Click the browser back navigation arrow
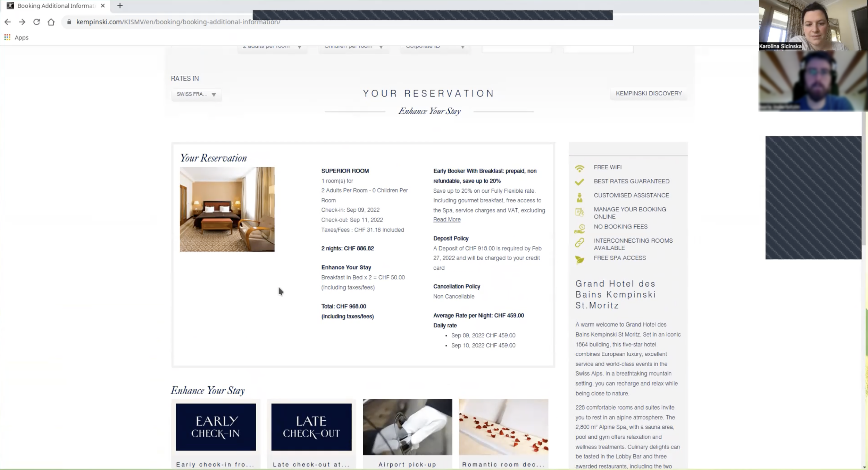The image size is (868, 470). [x=8, y=22]
